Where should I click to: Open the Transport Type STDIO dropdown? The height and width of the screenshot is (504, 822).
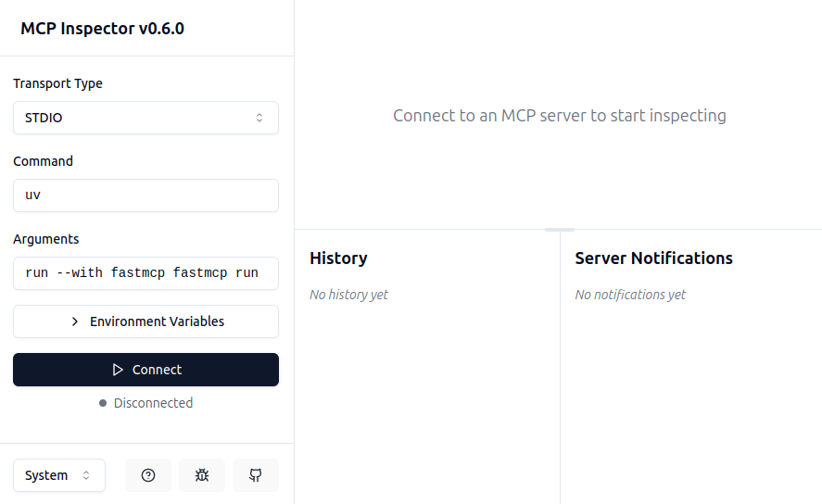[145, 118]
